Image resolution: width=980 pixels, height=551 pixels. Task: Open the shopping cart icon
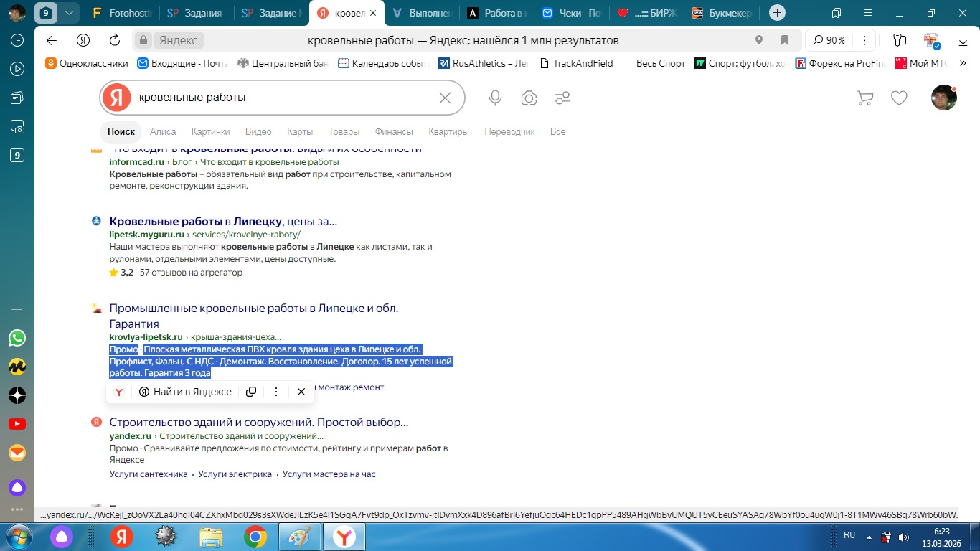click(x=865, y=98)
